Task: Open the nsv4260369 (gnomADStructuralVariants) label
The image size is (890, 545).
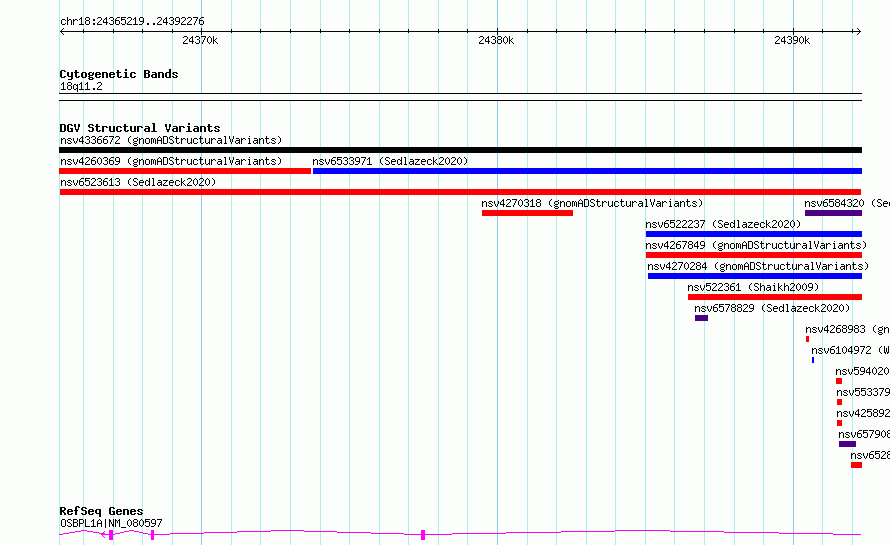Action: coord(171,161)
